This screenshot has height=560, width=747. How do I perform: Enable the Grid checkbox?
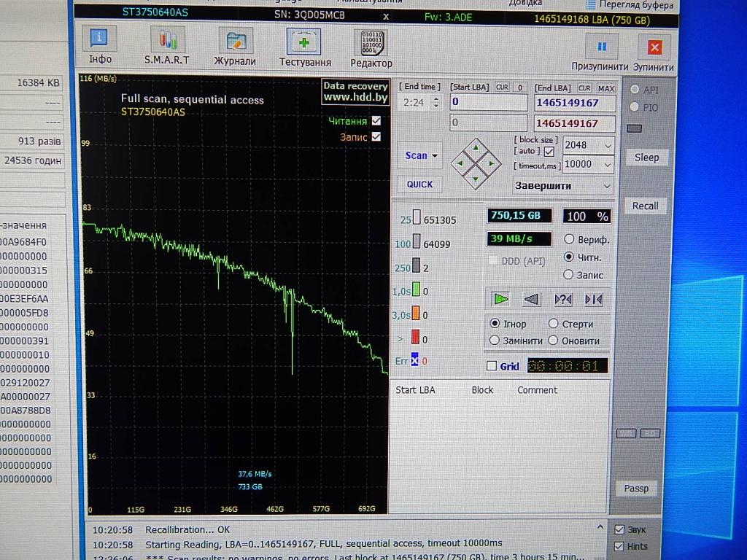click(492, 366)
